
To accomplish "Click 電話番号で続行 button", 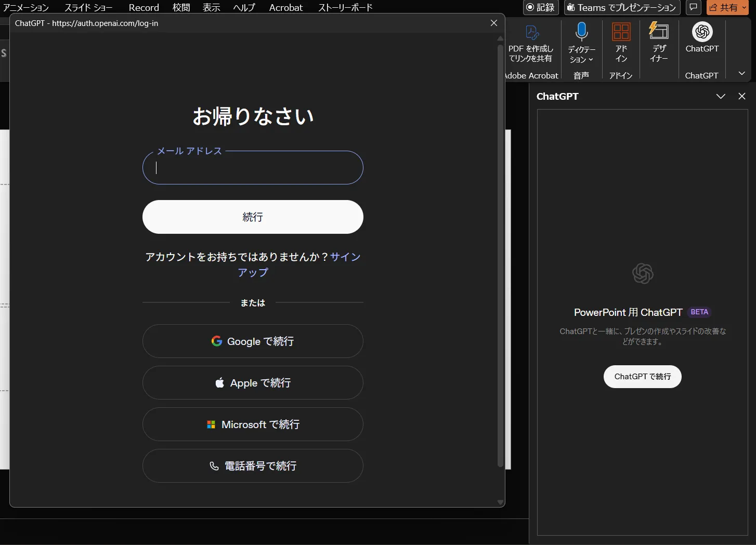I will click(x=253, y=466).
